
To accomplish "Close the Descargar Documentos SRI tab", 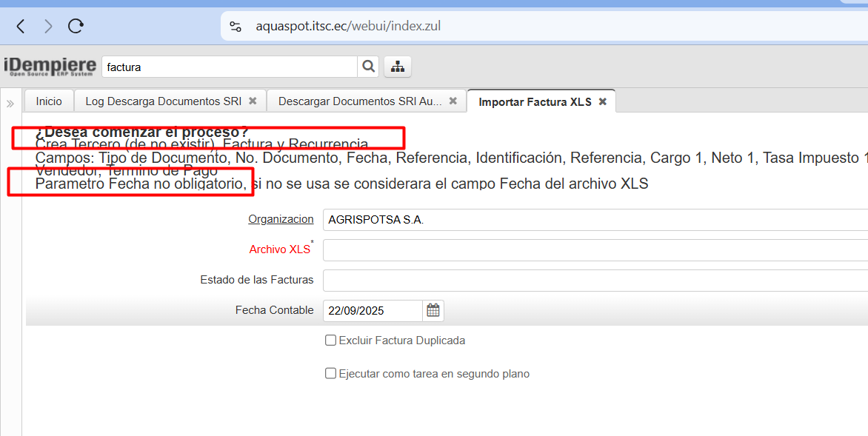I will [453, 101].
